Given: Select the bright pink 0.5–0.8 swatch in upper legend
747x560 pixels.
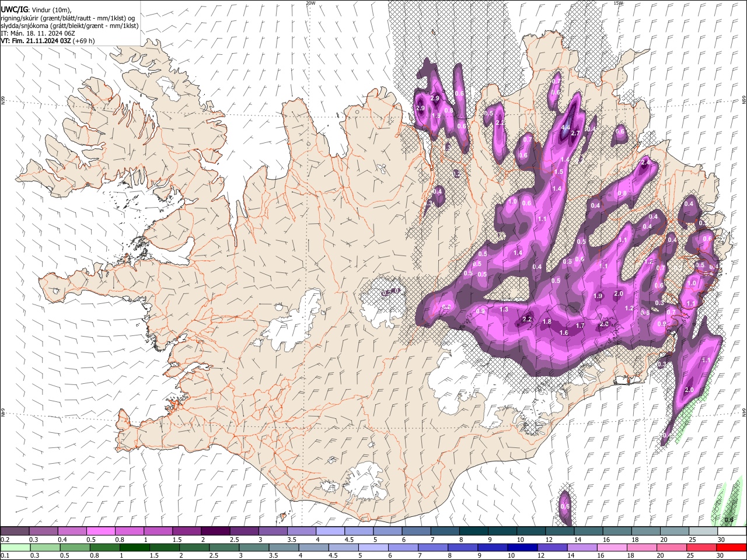Looking at the screenshot, I should coord(101,531).
